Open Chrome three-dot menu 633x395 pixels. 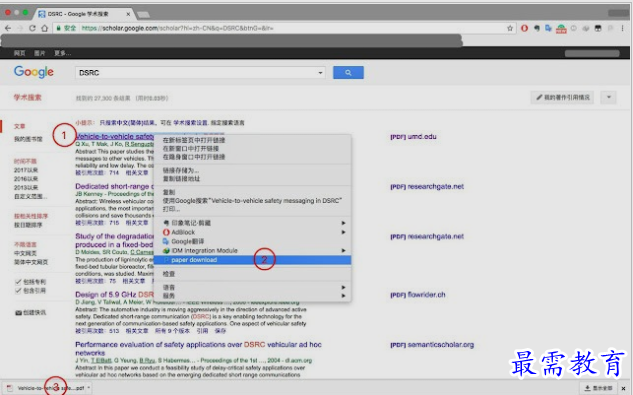(x=623, y=28)
